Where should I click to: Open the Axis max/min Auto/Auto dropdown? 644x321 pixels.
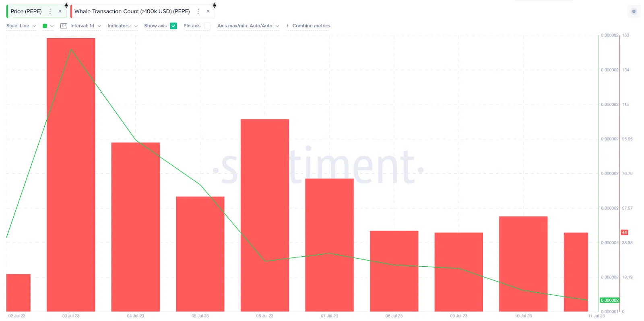(248, 26)
